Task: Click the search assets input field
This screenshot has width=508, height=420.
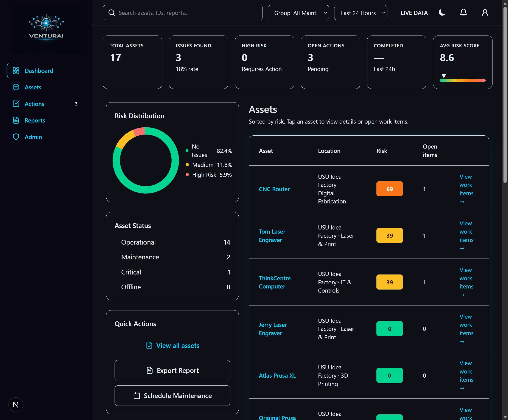Action: 183,12
